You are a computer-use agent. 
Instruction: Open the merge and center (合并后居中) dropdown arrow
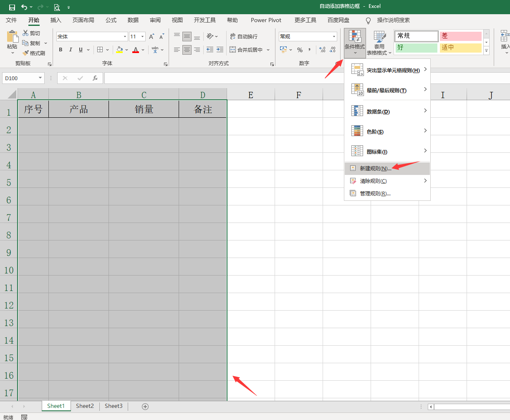coord(268,50)
